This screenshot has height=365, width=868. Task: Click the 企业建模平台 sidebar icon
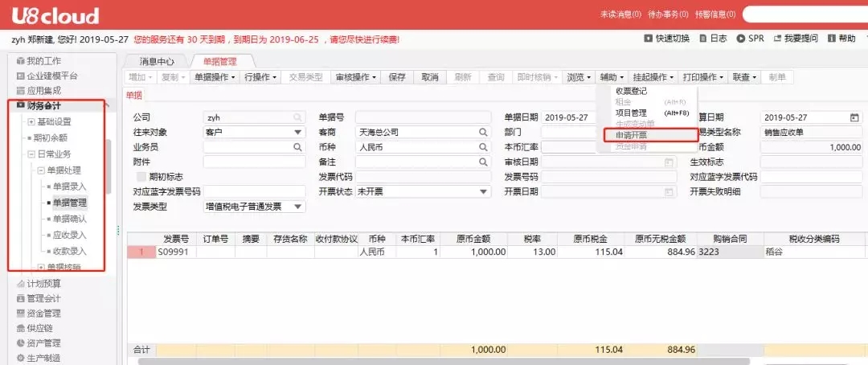21,76
